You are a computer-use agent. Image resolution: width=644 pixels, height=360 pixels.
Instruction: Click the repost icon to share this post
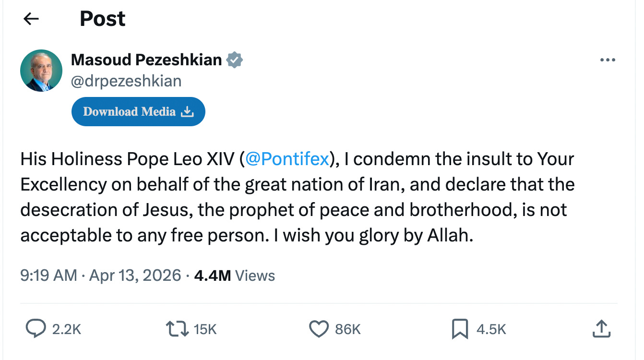(x=178, y=329)
